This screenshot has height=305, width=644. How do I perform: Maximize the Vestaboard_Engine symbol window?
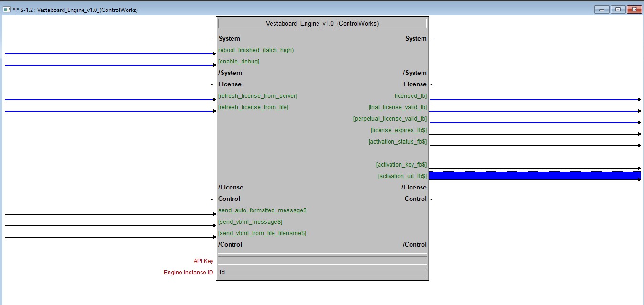coord(618,10)
